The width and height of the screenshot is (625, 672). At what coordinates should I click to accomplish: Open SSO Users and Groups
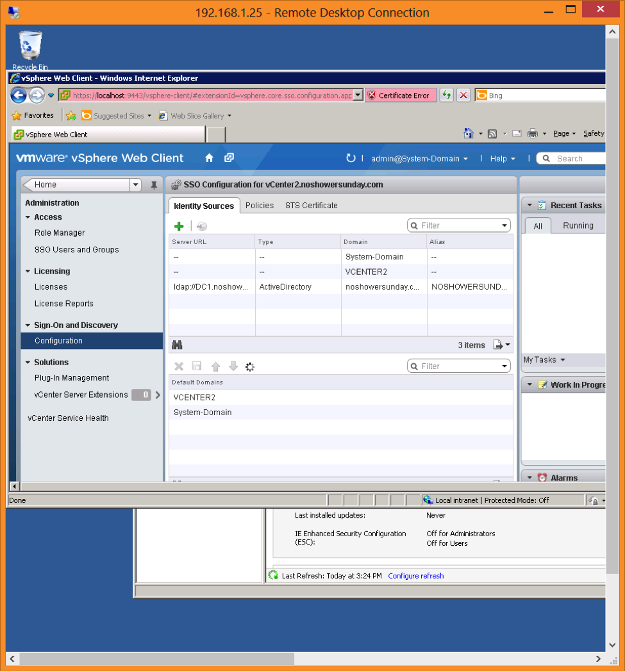tap(77, 249)
